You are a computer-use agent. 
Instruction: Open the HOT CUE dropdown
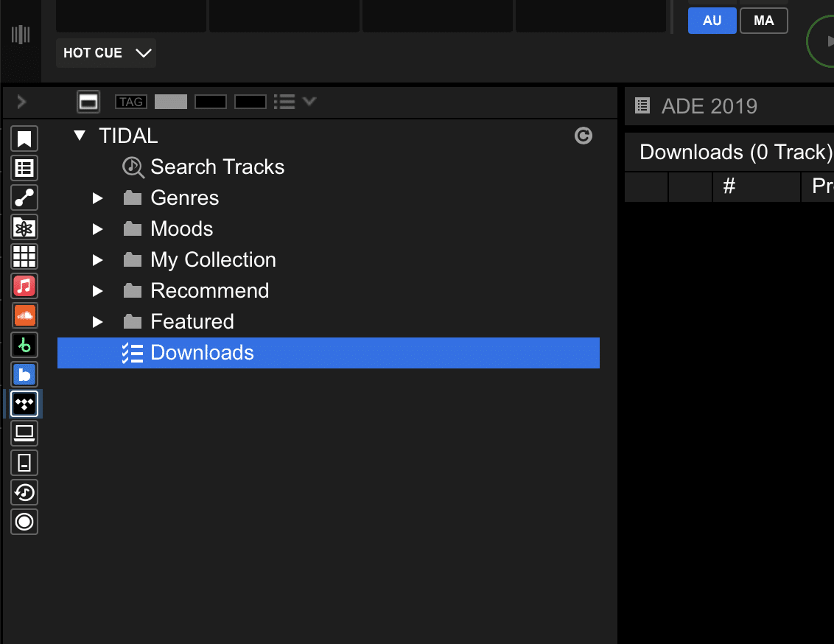tap(105, 52)
